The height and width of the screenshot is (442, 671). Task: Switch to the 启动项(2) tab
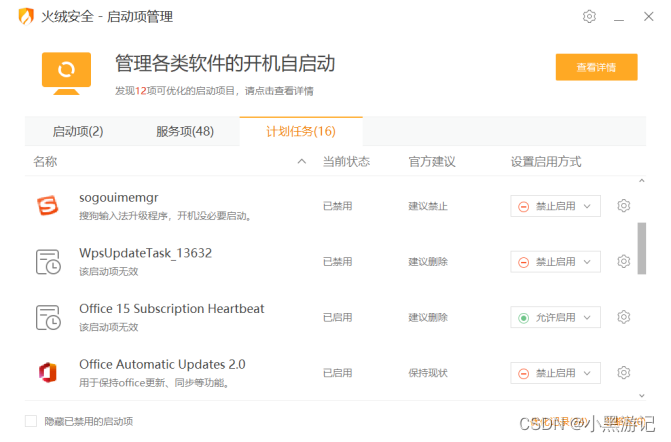78,131
